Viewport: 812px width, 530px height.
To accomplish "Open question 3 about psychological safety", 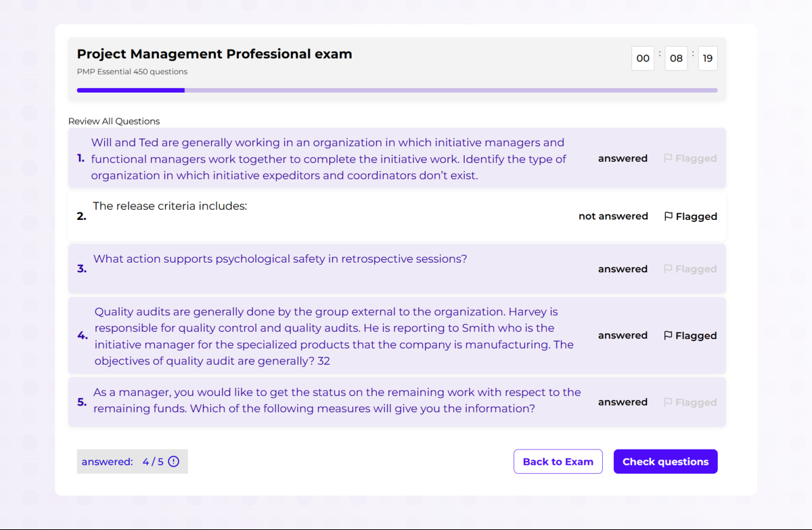I will pyautogui.click(x=280, y=259).
